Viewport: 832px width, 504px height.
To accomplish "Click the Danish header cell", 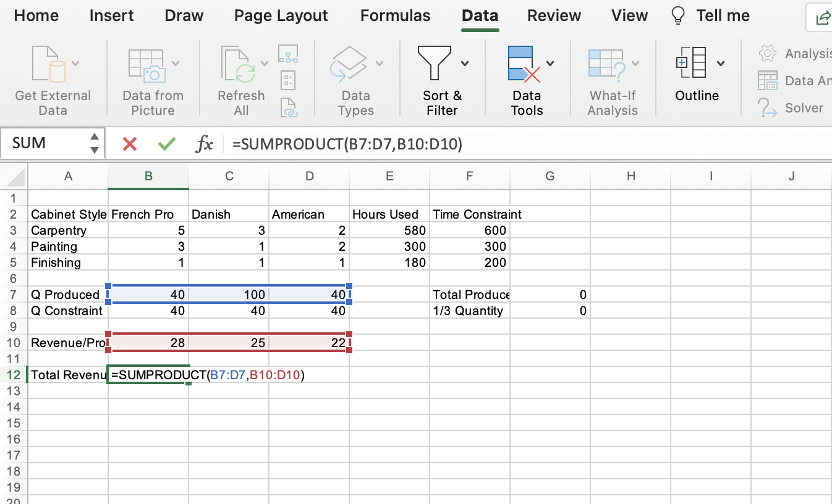I will 229,214.
